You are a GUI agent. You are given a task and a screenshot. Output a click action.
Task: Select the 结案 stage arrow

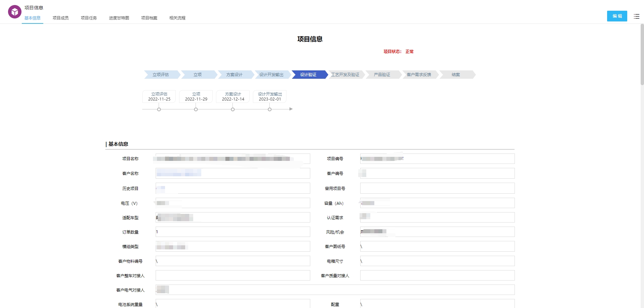tap(457, 74)
